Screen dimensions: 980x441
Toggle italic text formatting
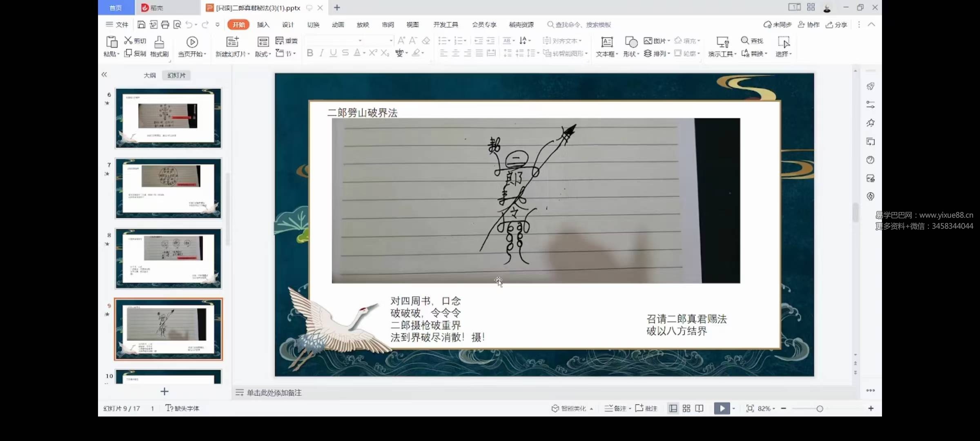pos(321,53)
